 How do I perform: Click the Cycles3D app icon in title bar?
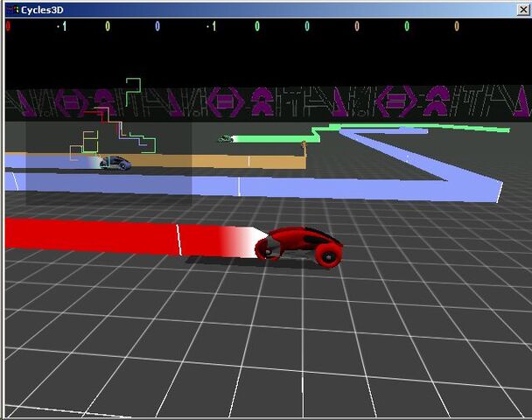point(13,10)
